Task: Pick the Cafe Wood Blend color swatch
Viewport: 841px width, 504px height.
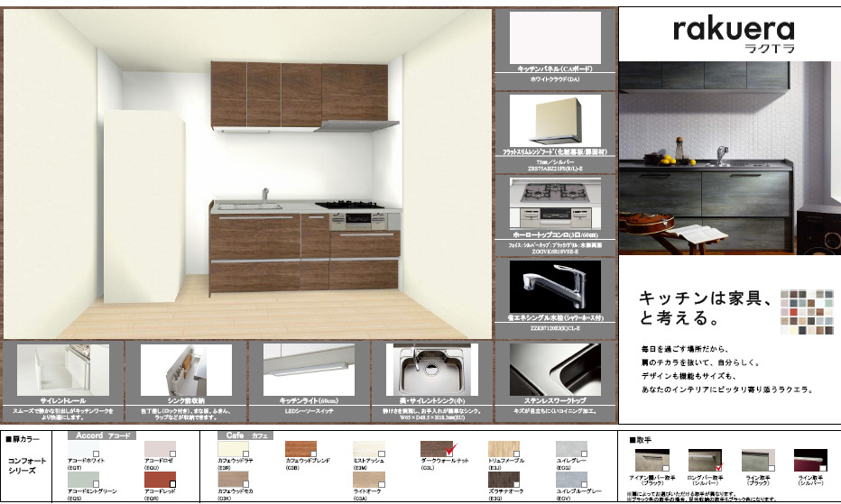Action: pyautogui.click(x=301, y=449)
